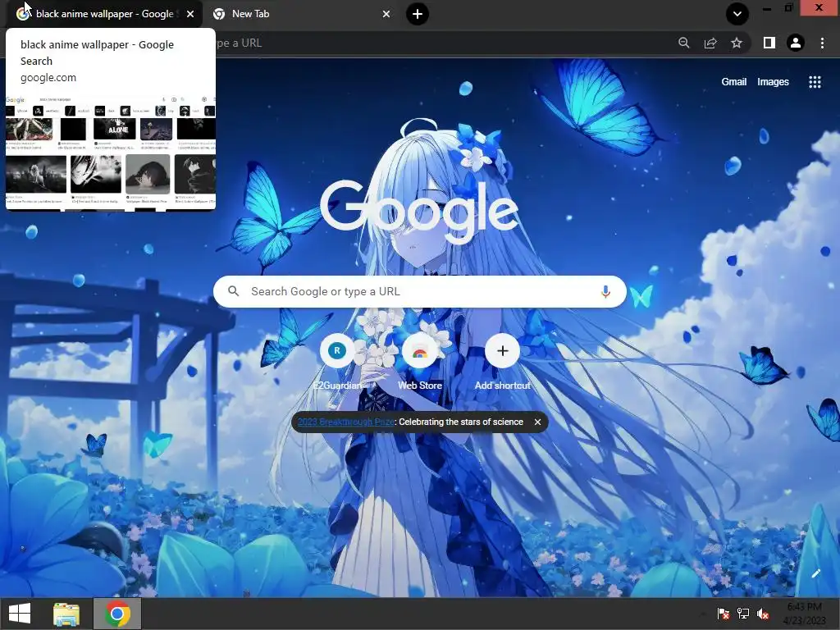
Task: Open the 2023 Breakthrough Prize link
Action: (x=345, y=422)
